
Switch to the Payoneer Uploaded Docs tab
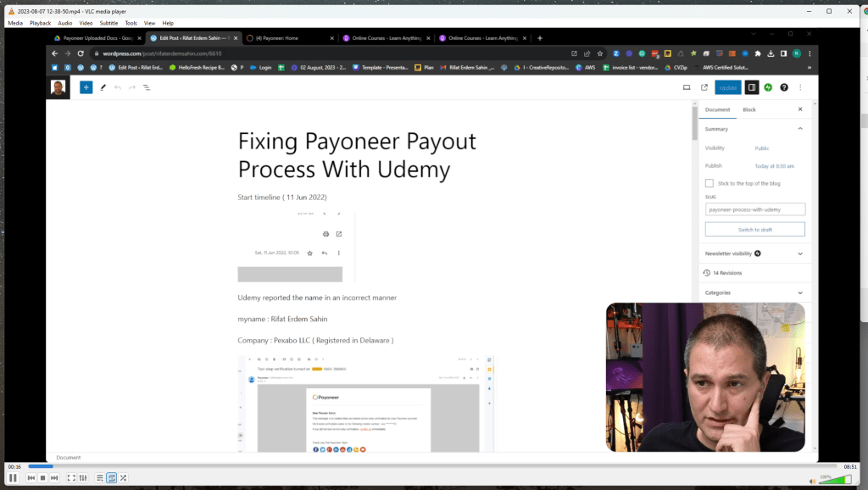pos(97,38)
